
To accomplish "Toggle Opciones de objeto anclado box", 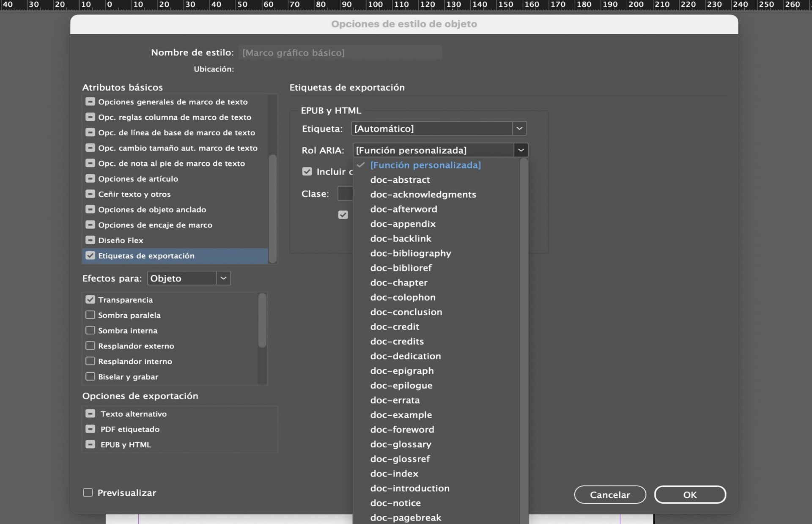I will 90,209.
